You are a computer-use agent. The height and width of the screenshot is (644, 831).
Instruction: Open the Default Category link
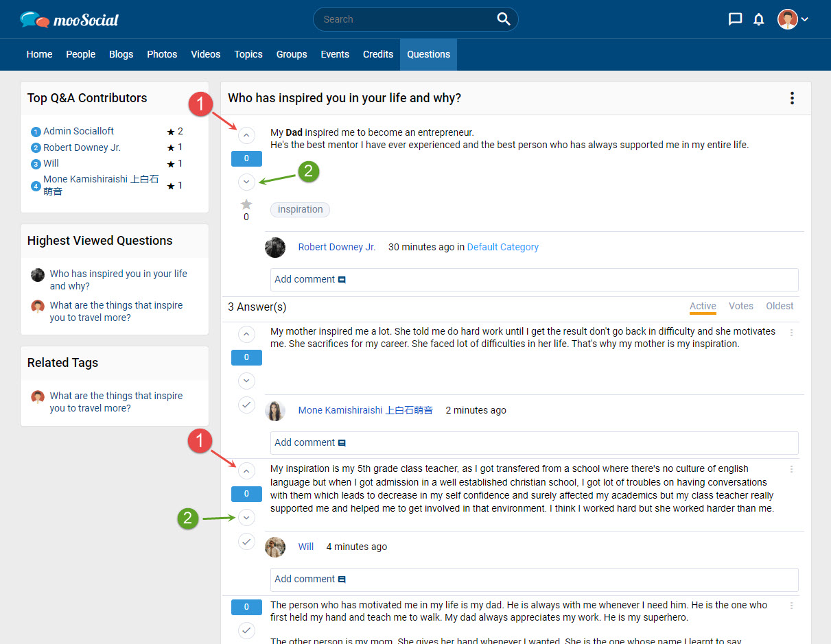(x=503, y=248)
